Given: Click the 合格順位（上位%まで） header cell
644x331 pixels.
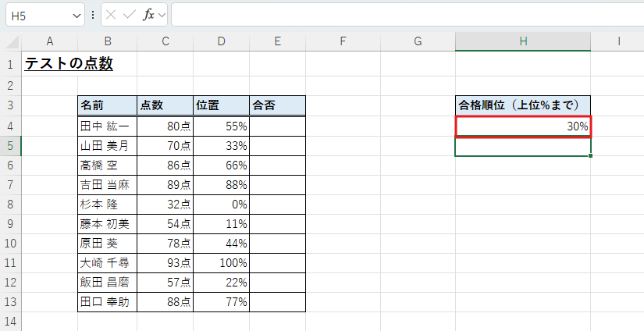Looking at the screenshot, I should (x=522, y=105).
